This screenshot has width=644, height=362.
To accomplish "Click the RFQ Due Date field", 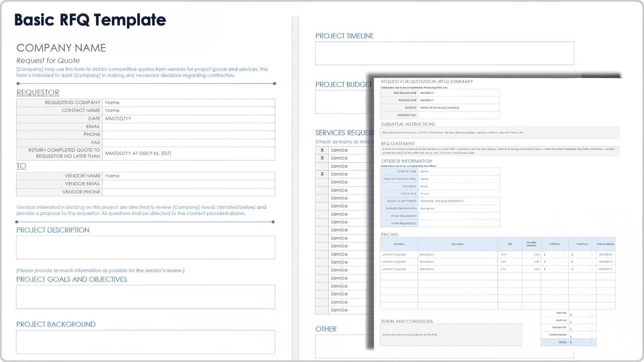I will pyautogui.click(x=459, y=100).
